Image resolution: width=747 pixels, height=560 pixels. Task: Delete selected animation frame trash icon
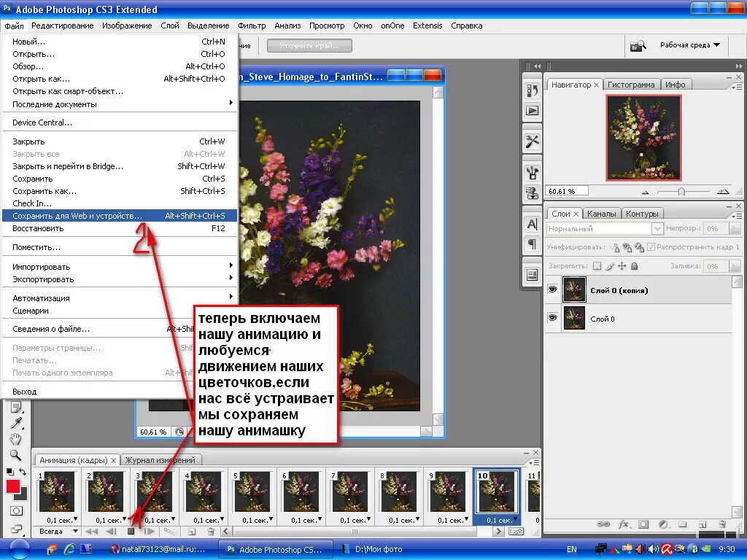(x=211, y=532)
